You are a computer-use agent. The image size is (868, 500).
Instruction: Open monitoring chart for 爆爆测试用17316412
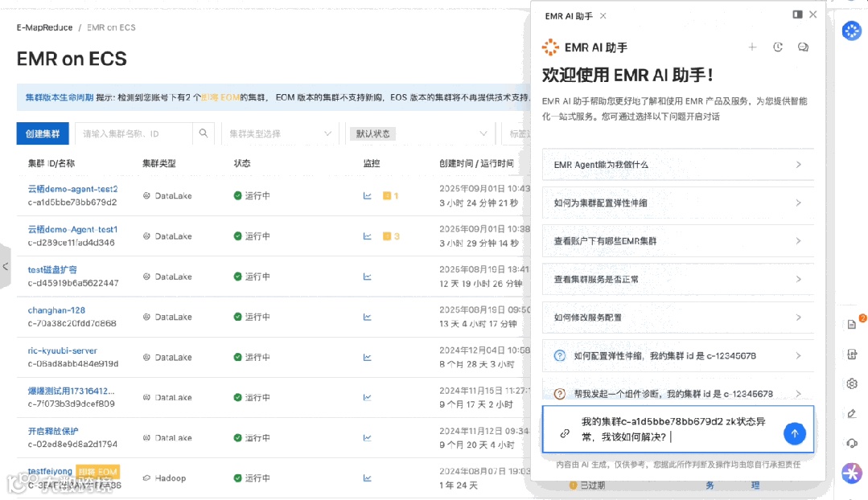367,397
